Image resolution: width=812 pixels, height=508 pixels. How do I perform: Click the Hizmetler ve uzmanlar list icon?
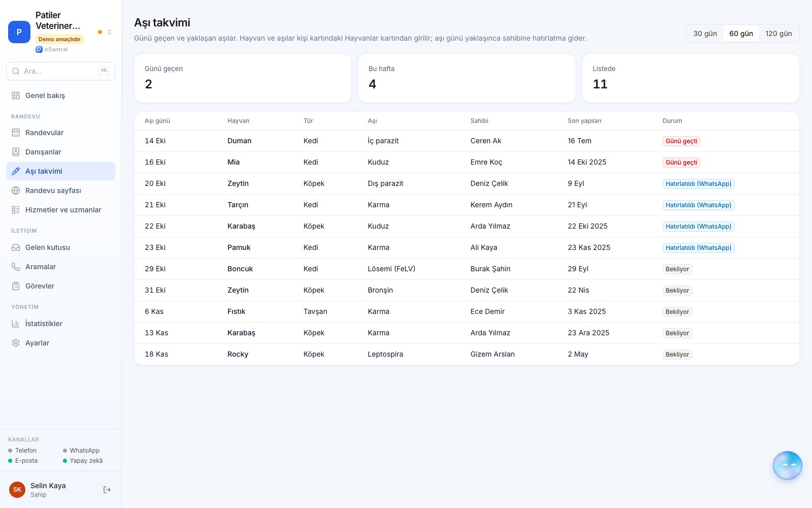click(x=16, y=210)
